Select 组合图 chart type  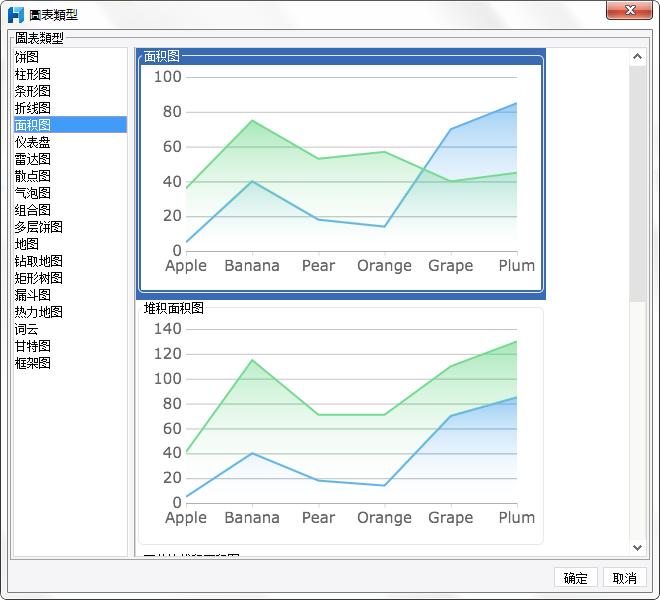click(70, 210)
